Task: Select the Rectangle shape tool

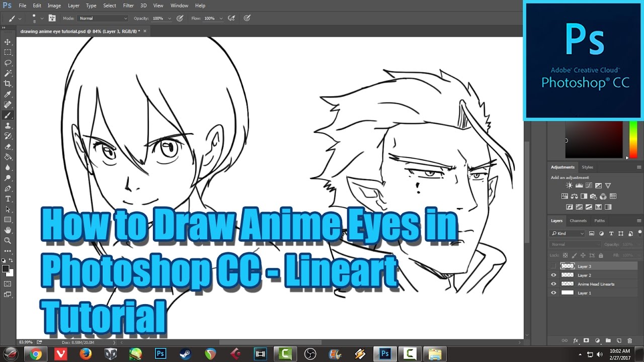Action: click(8, 220)
